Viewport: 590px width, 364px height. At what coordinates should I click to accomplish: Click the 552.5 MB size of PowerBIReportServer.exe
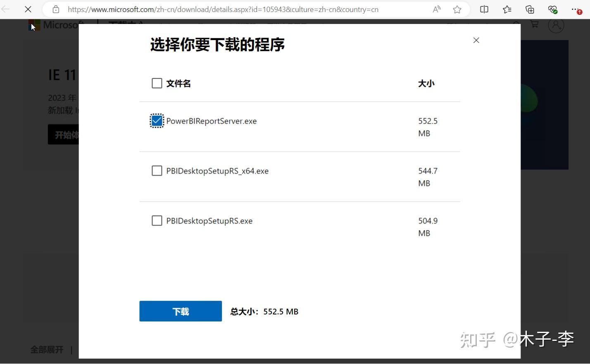click(428, 127)
